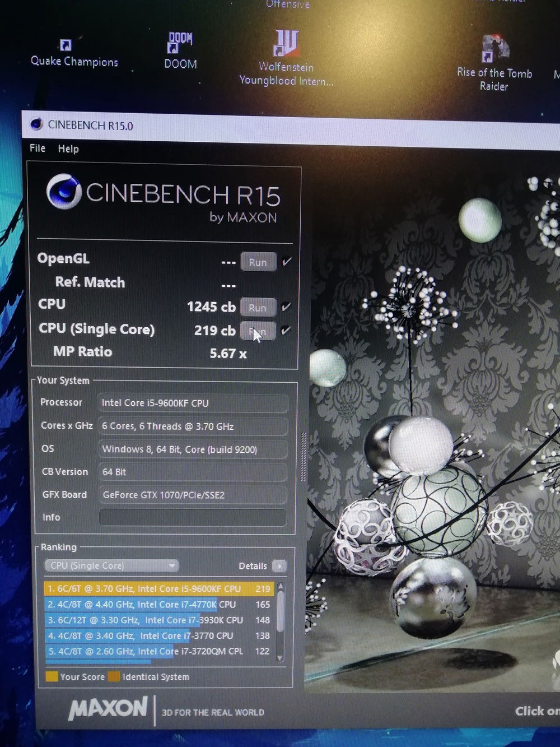The height and width of the screenshot is (747, 560).
Task: Run the OpenGL benchmark
Action: click(258, 262)
